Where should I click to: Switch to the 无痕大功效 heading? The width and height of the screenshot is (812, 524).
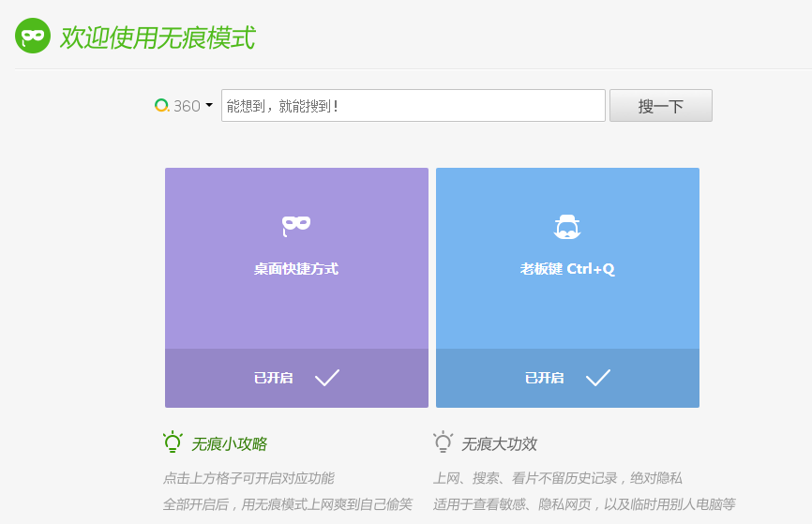tap(499, 443)
